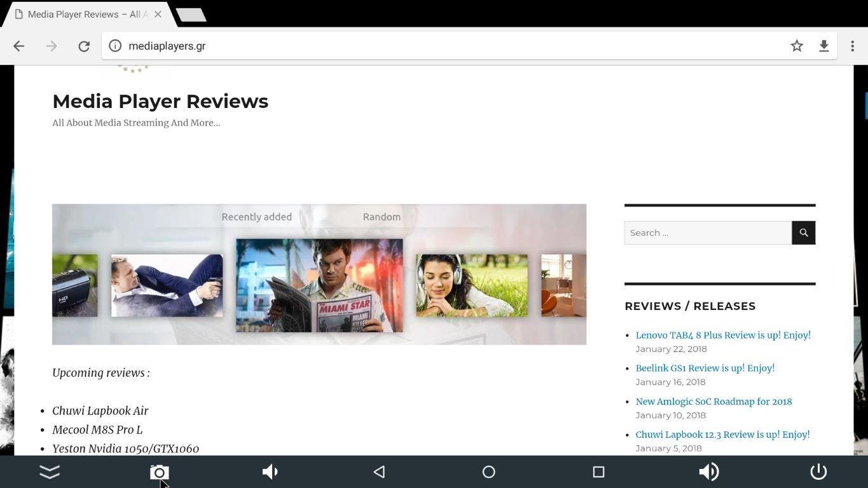Click the 'January 5, 2018' date text
868x488 pixels.
(668, 448)
